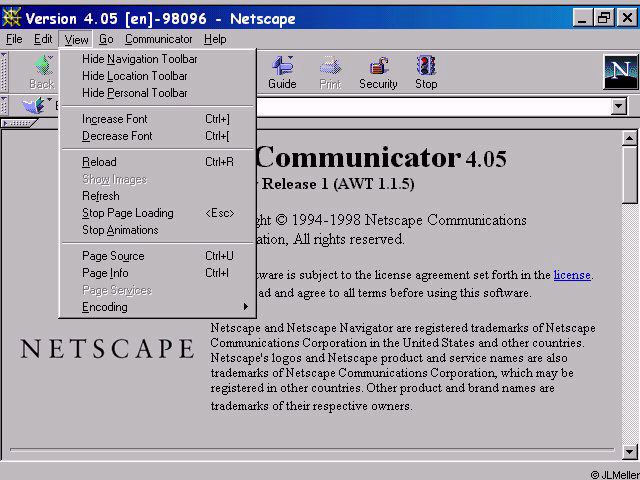The height and width of the screenshot is (480, 640).
Task: Choose Hide Location Toolbar
Action: coord(158,76)
